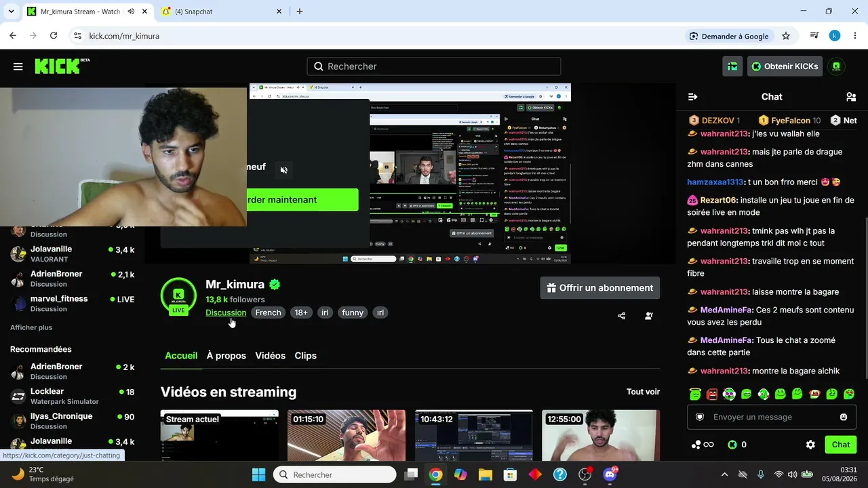Open Ilyas_Chronique recommended channel
Viewport: 868px width, 488px height.
pos(72,421)
